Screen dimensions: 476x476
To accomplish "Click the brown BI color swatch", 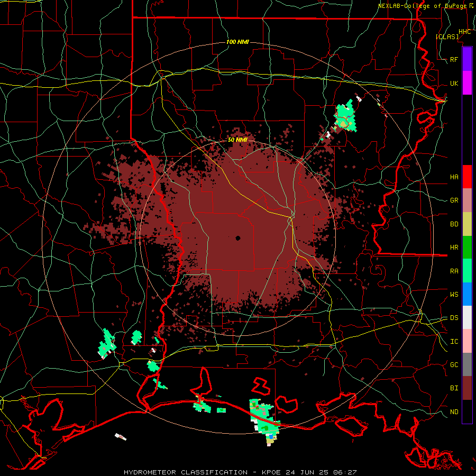I will tap(467, 388).
